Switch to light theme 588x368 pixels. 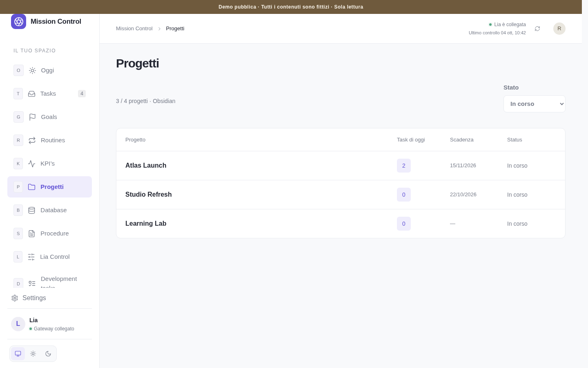click(x=33, y=354)
